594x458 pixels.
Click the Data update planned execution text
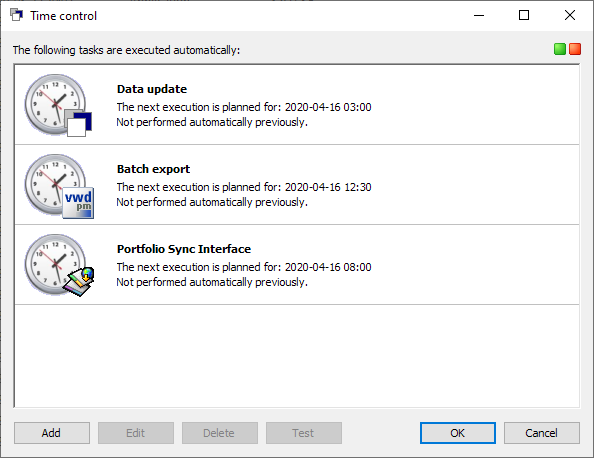click(x=244, y=107)
